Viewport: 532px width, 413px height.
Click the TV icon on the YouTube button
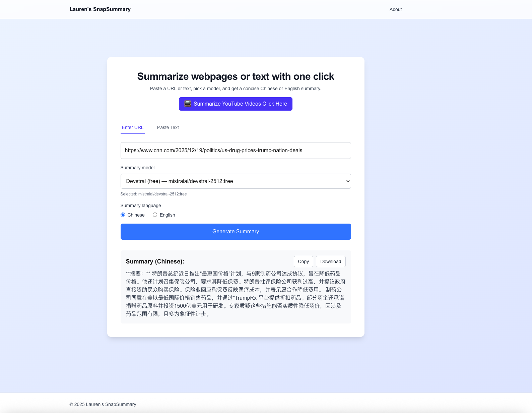coord(188,104)
